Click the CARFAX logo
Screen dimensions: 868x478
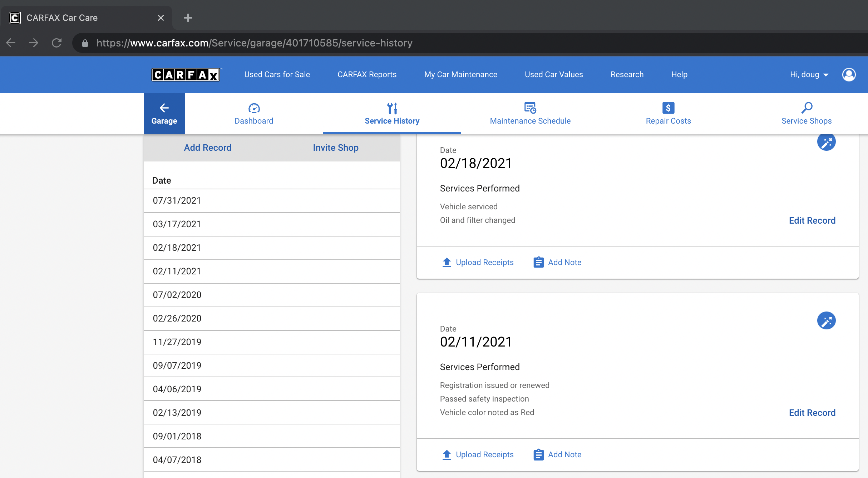[186, 75]
